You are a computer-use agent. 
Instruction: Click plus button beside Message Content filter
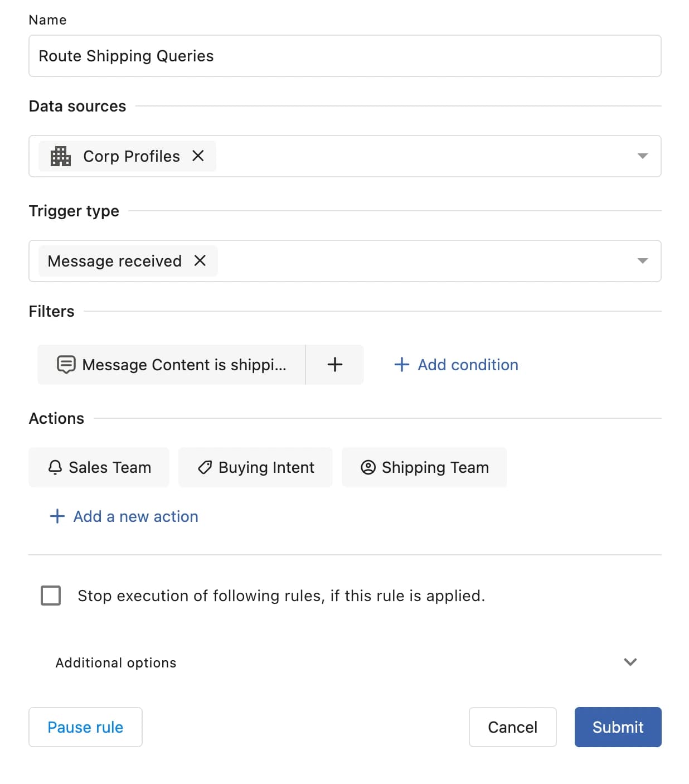334,365
